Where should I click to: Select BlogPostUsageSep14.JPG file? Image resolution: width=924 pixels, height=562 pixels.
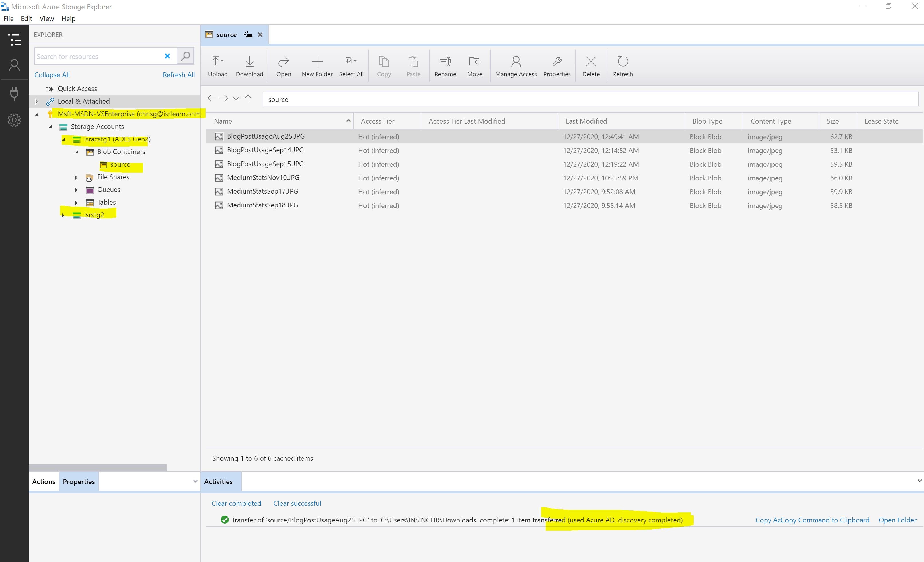[565, 150]
